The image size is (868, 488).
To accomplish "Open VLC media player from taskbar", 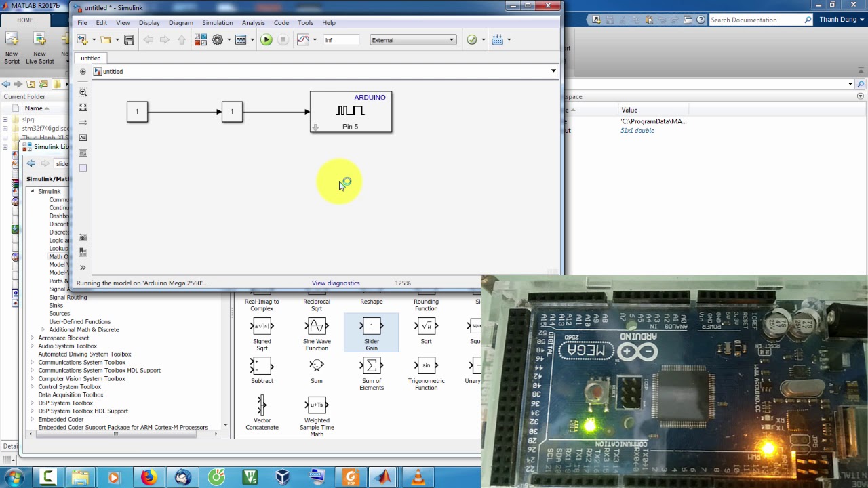I will 418,477.
